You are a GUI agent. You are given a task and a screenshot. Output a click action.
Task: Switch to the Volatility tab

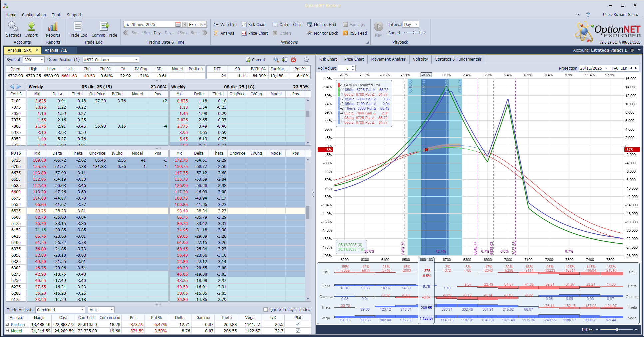pos(420,59)
